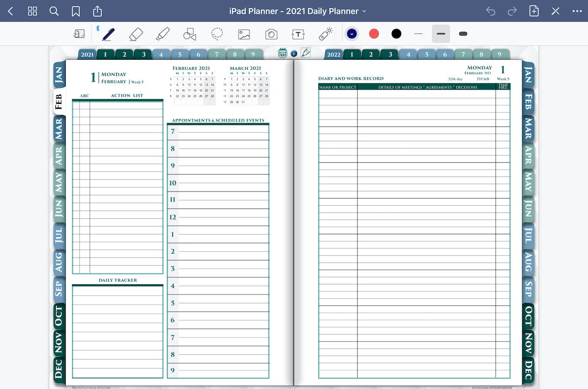Go to the left DEC month tab
Image resolution: width=588 pixels, height=389 pixels.
coord(59,369)
